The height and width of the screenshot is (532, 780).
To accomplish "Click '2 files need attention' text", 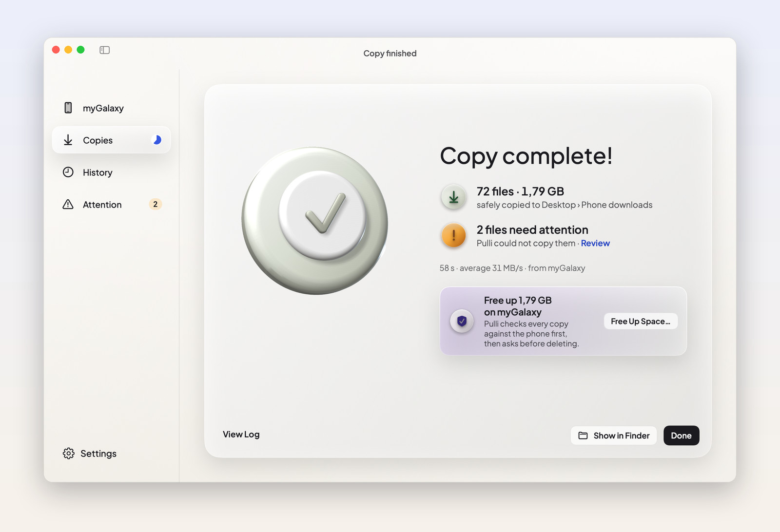I will pyautogui.click(x=532, y=230).
